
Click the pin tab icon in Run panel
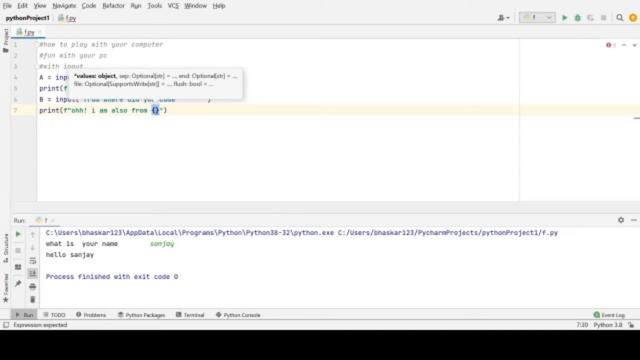tap(18, 283)
